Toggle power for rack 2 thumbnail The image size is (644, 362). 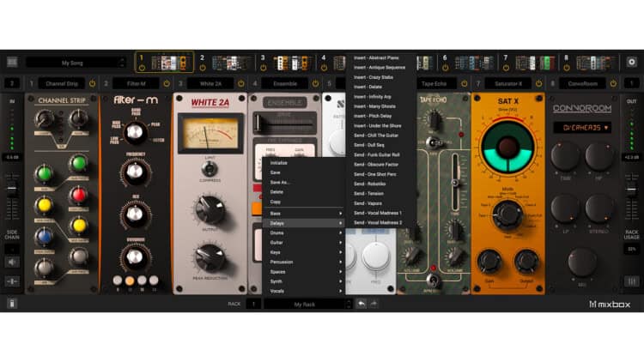click(203, 68)
